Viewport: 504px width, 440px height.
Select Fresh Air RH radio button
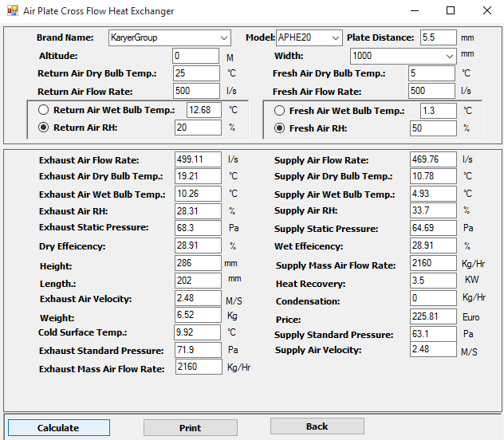(279, 128)
